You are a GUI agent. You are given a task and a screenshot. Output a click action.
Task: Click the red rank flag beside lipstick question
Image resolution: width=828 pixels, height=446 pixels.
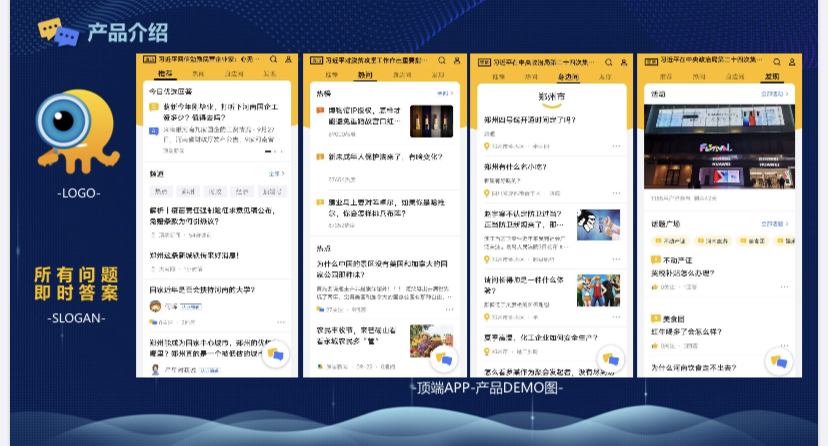(320, 111)
